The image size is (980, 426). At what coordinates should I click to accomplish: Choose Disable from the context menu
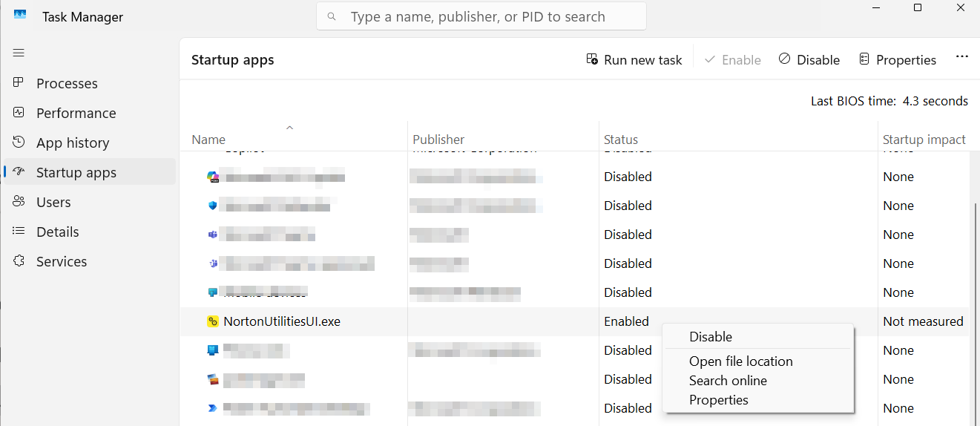click(711, 337)
